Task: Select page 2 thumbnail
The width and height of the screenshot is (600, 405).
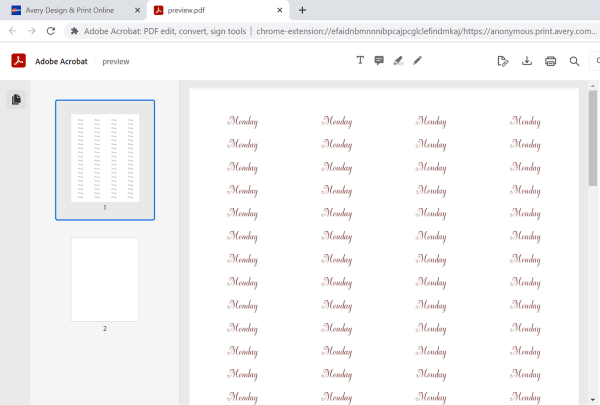Action: click(105, 279)
